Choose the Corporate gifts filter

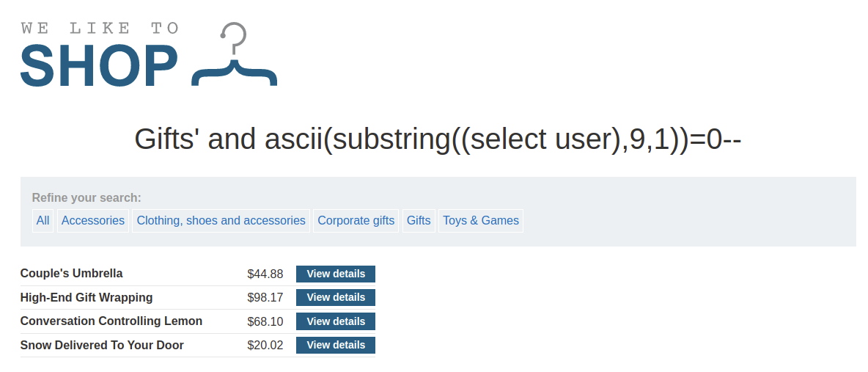tap(356, 221)
